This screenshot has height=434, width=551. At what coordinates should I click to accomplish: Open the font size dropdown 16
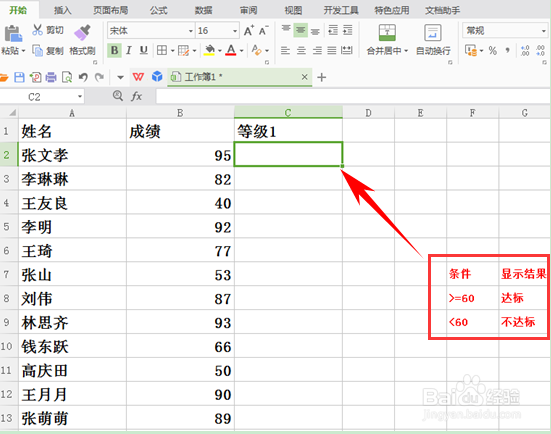click(x=235, y=31)
